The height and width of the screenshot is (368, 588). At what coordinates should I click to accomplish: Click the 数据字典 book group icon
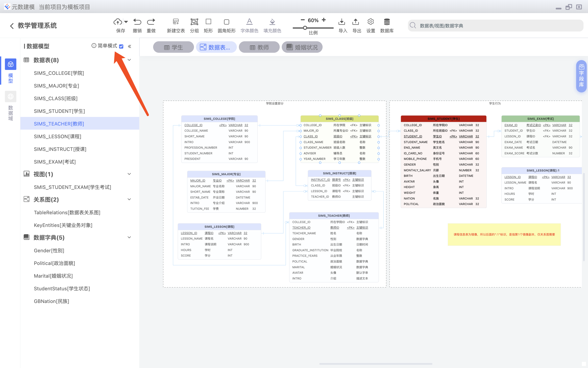[x=26, y=237]
